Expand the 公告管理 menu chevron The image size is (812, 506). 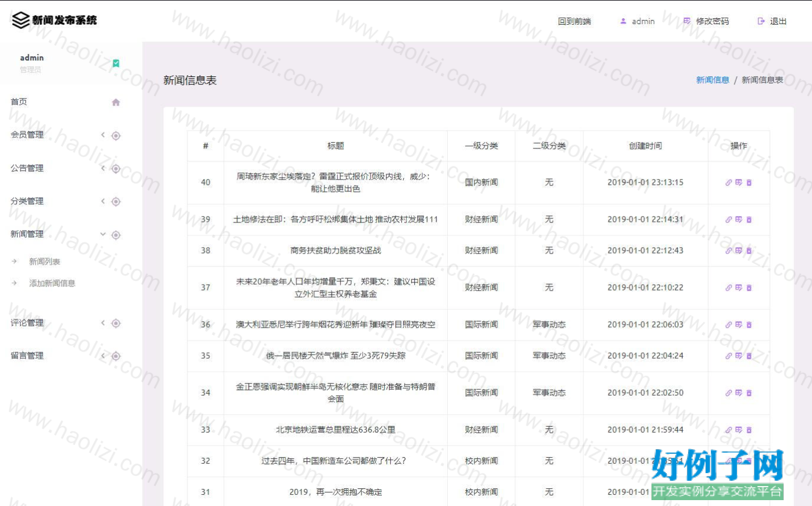pos(103,168)
